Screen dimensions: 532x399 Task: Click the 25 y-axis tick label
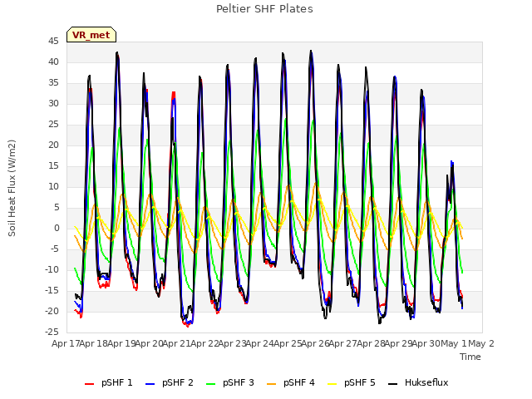pyautogui.click(x=53, y=125)
